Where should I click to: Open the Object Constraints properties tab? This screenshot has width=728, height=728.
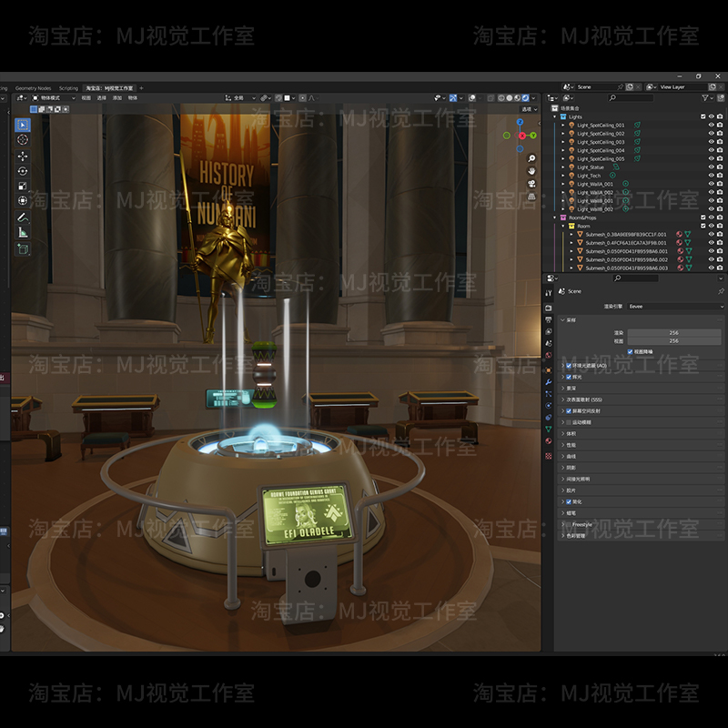[549, 418]
